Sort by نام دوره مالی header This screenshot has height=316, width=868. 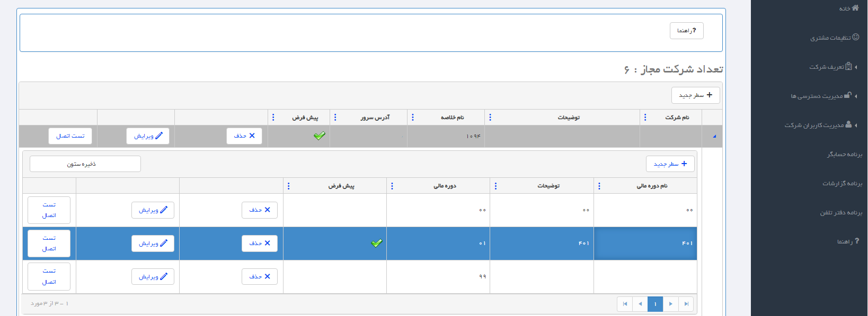click(x=652, y=186)
